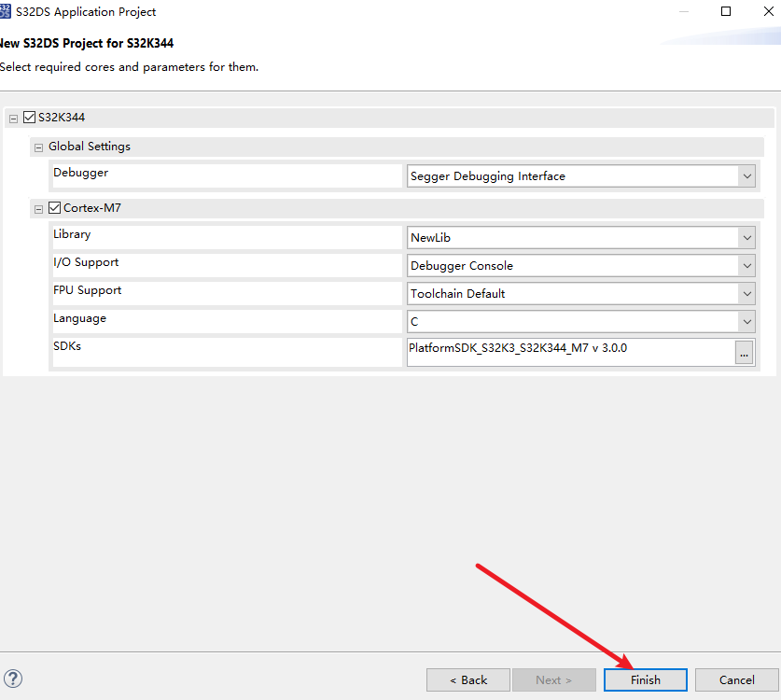Click the SDKs browse ellipsis button
This screenshot has width=781, height=700.
[744, 353]
